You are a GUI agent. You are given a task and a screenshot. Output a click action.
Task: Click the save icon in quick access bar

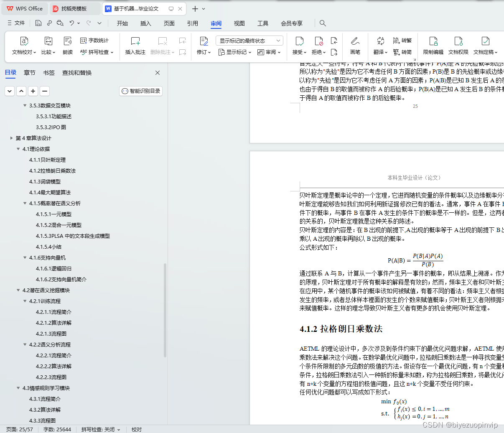point(38,23)
